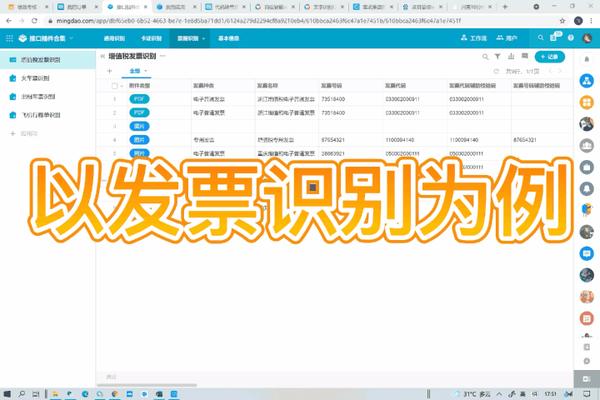Click the add 记录 button

[549, 57]
